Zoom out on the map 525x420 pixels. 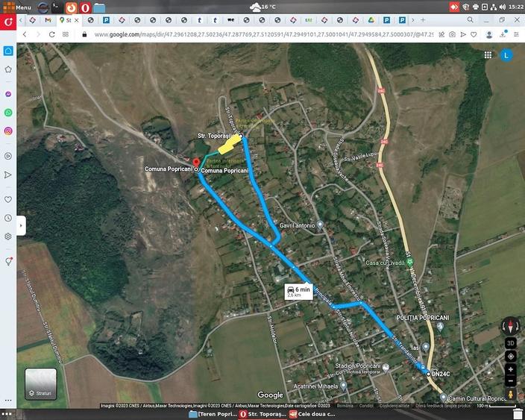pyautogui.click(x=511, y=380)
